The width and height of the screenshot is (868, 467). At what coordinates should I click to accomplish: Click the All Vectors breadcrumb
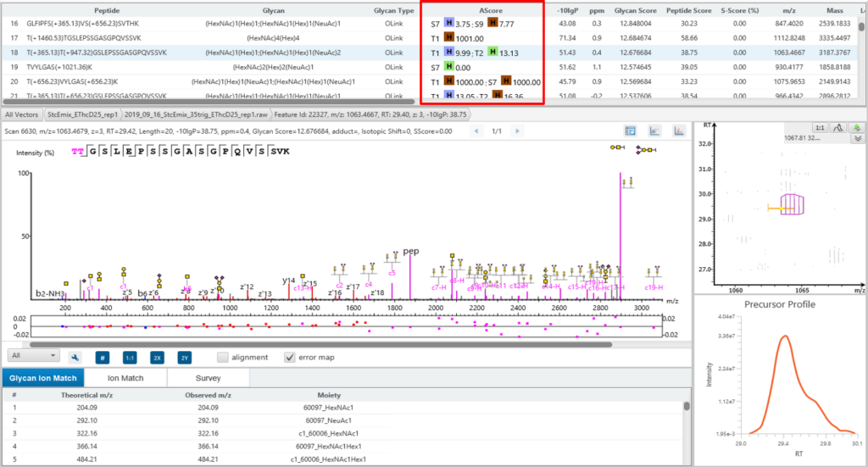[22, 114]
